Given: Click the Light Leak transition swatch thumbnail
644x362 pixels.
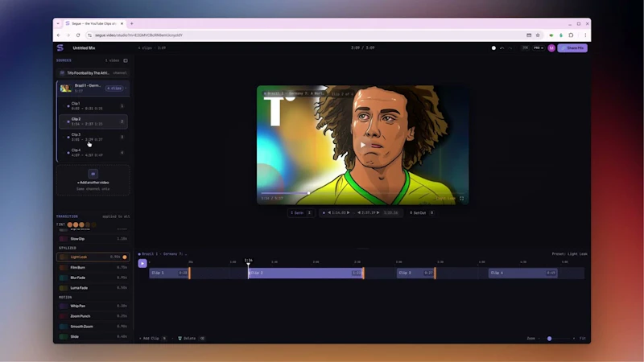Looking at the screenshot, I should [x=64, y=257].
